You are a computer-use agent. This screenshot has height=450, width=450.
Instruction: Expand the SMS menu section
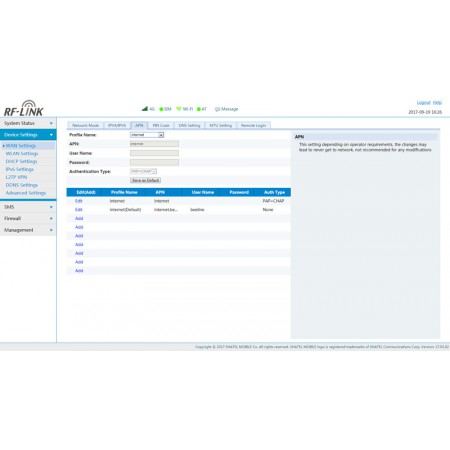(x=28, y=207)
